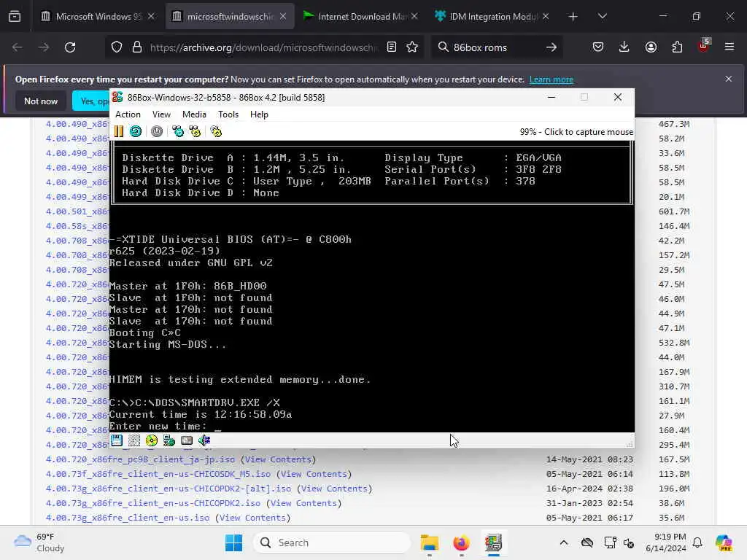
Task: Open notifications bell in system tray
Action: pos(697,542)
